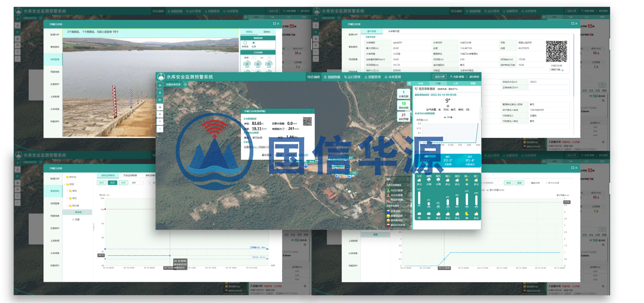
Task: Expand the 渗流 tree folder
Action: pyautogui.click(x=66, y=191)
